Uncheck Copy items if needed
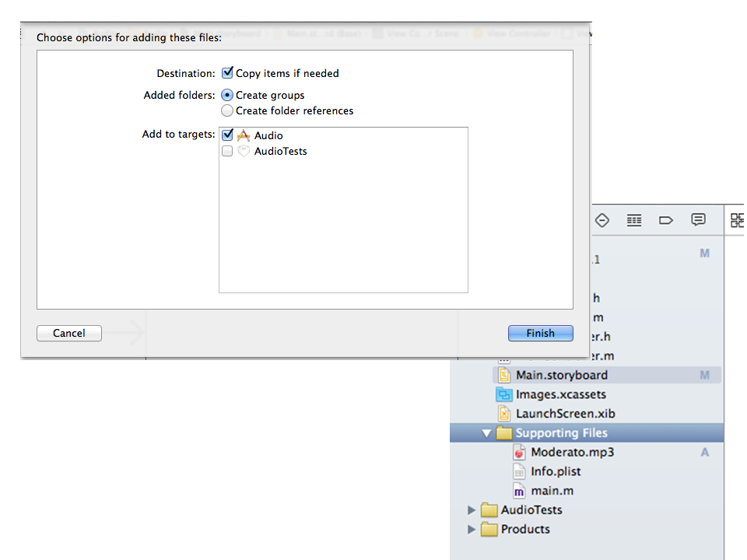 227,73
